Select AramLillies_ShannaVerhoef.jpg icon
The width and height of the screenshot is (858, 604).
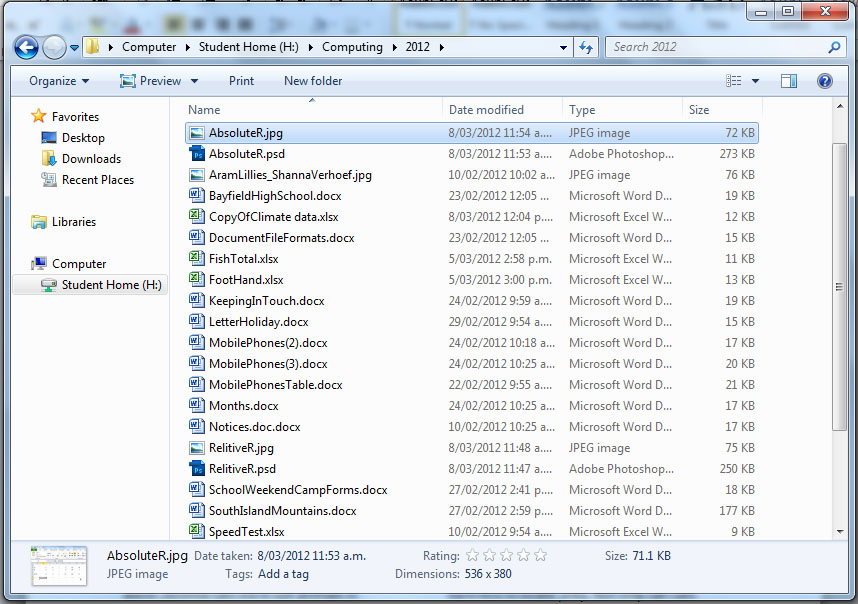pos(197,175)
